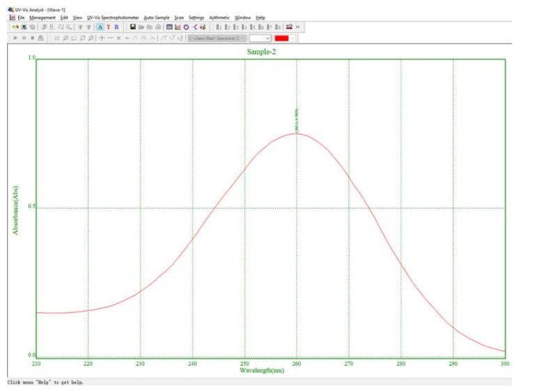The width and height of the screenshot is (542, 392).
Task: Open the View menu
Action: (77, 17)
